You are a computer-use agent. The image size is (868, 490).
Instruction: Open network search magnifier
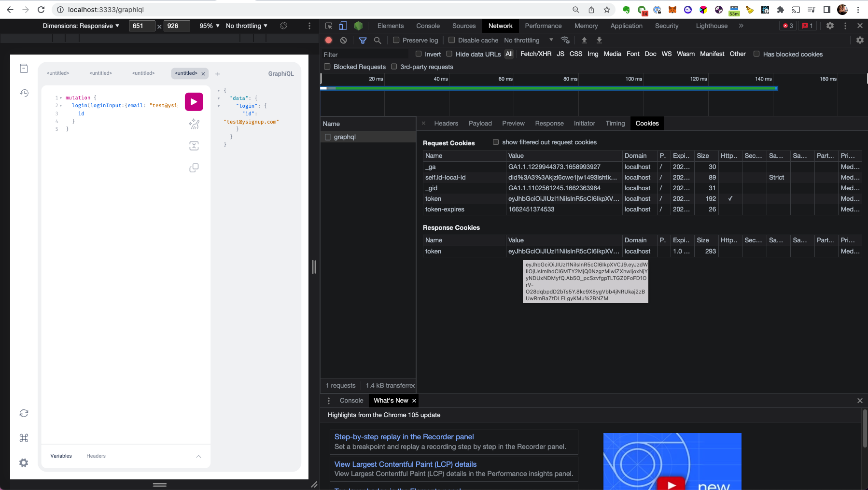pos(378,40)
